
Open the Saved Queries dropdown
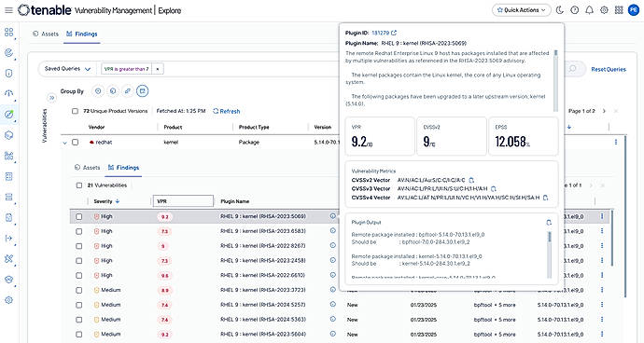point(67,69)
